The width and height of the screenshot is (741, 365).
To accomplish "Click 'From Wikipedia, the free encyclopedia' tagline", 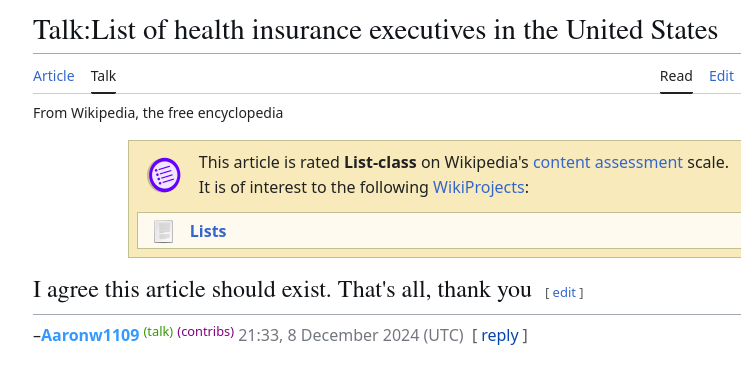I will pyautogui.click(x=158, y=113).
